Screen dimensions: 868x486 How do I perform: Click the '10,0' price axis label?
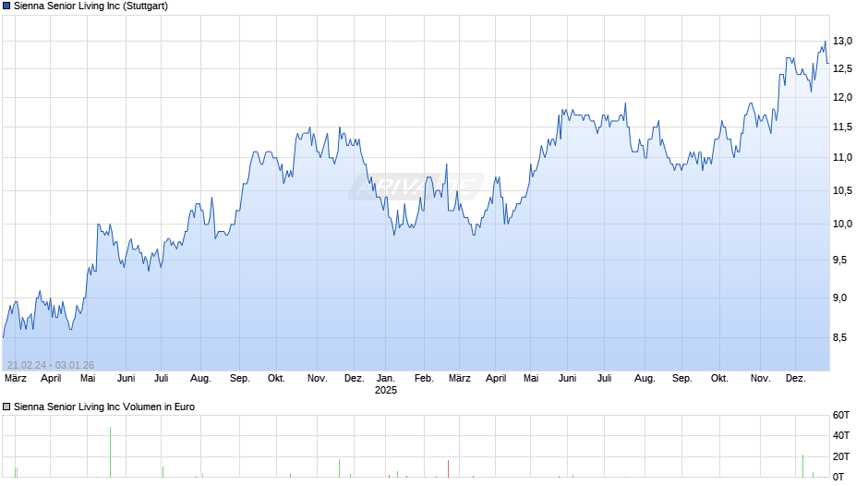coord(842,225)
